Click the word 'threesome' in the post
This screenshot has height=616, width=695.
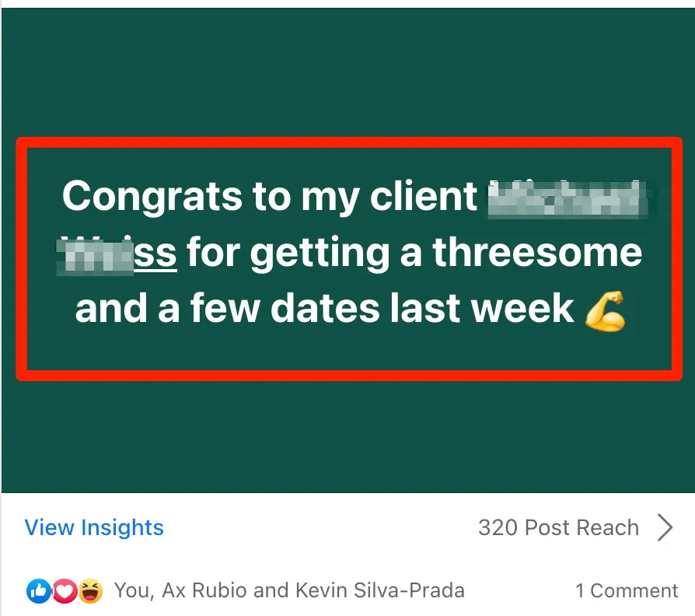coord(537,253)
